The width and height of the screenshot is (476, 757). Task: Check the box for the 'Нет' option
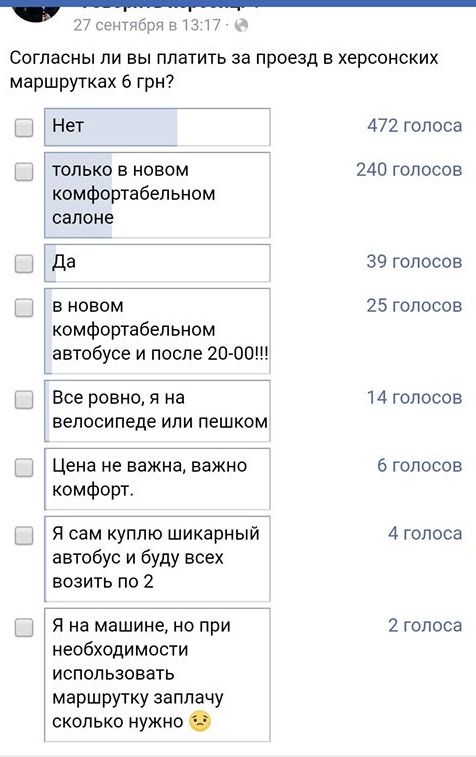[24, 127]
